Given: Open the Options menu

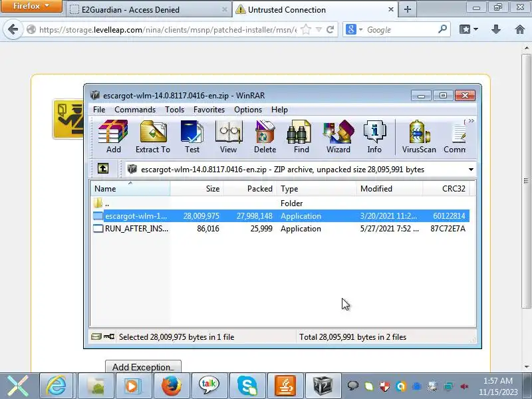Looking at the screenshot, I should pos(248,110).
